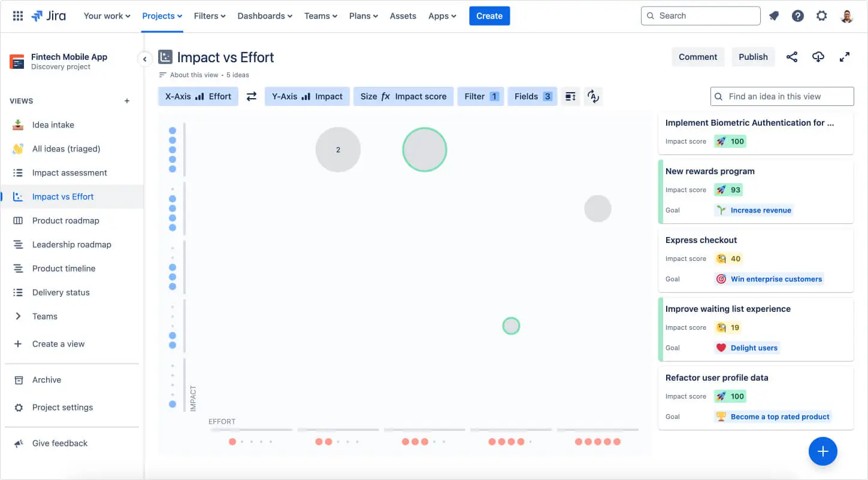Click the export cloud download icon

click(x=818, y=57)
